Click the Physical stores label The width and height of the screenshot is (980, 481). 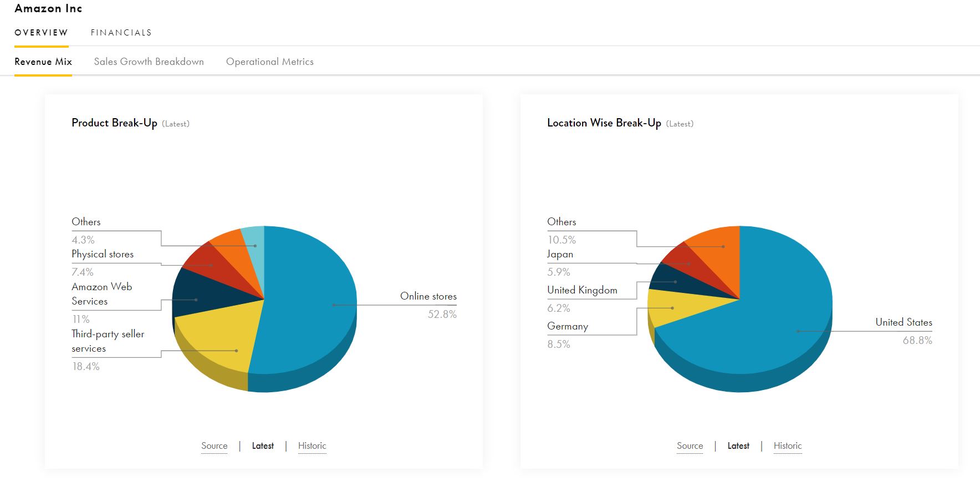pyautogui.click(x=103, y=254)
